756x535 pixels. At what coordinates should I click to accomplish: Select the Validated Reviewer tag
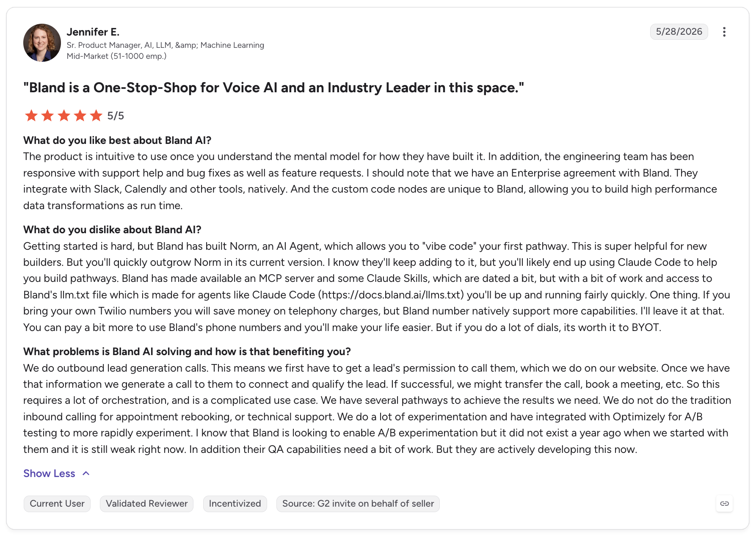tap(146, 504)
